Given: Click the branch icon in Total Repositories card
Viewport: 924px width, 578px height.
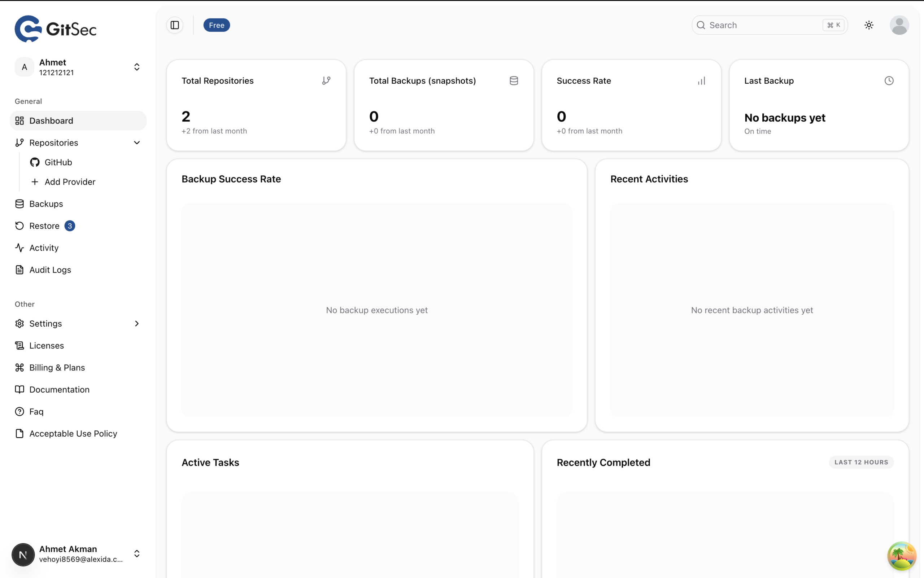Looking at the screenshot, I should (326, 81).
